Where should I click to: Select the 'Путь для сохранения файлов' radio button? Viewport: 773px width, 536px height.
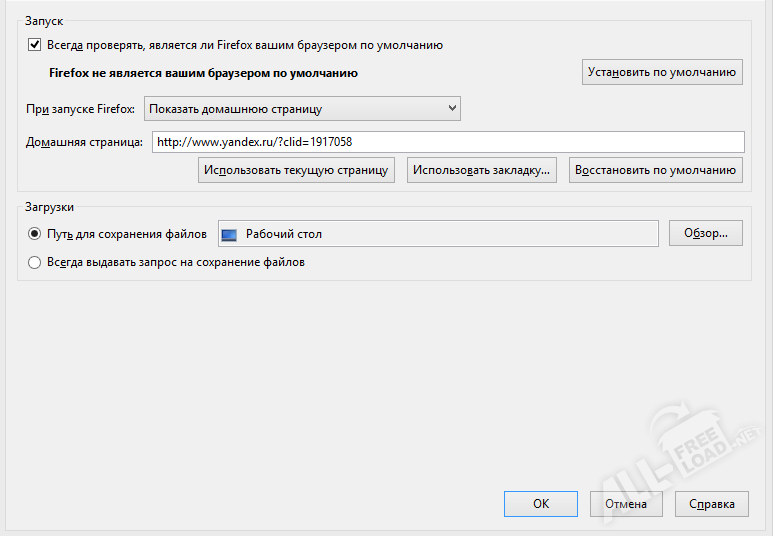coord(35,234)
